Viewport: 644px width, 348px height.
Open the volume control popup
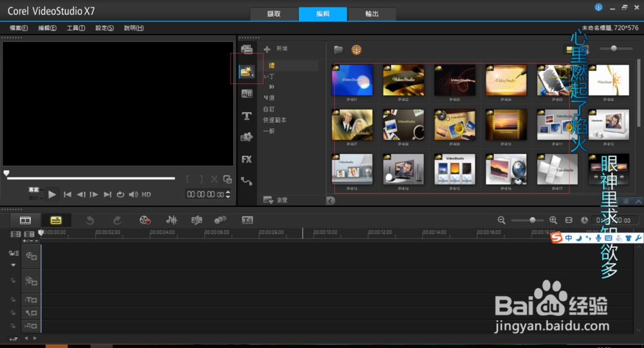133,195
